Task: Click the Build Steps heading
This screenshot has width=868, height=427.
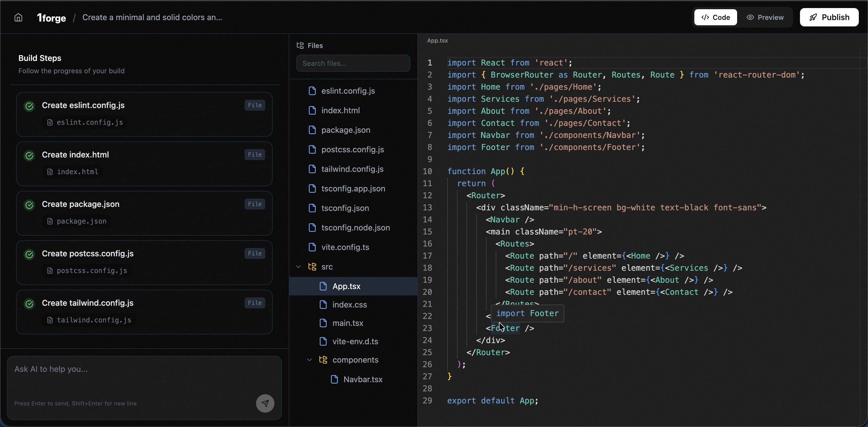Action: pos(40,58)
